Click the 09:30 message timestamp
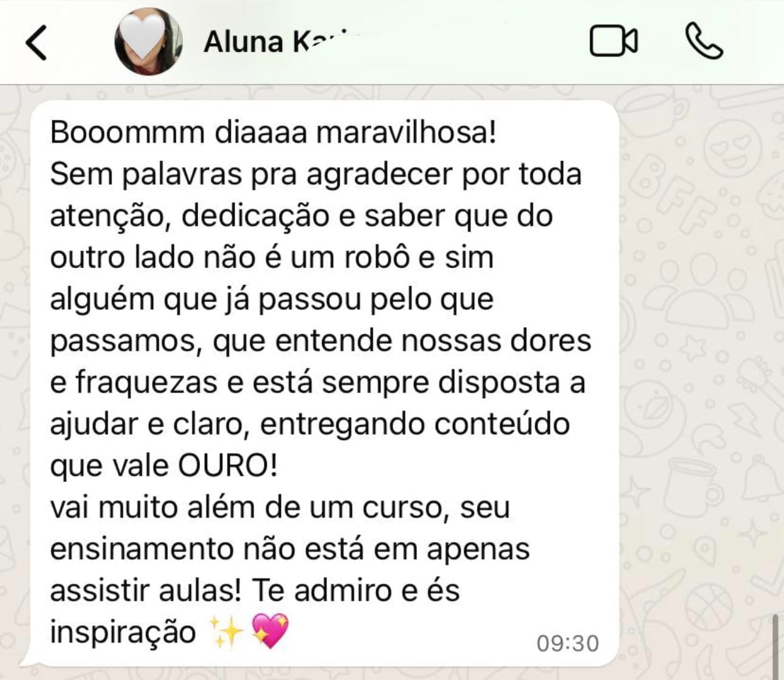The image size is (784, 680). point(568,643)
